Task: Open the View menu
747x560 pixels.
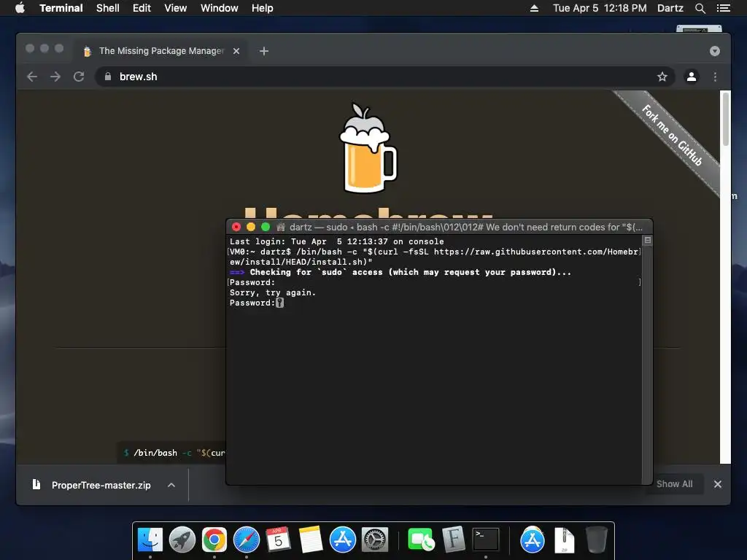Action: coord(175,8)
